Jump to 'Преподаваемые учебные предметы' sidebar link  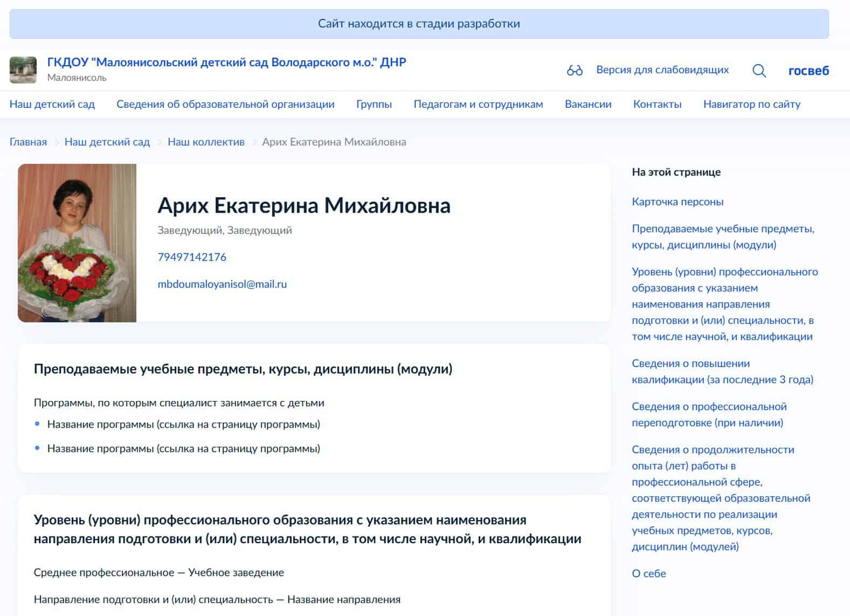(x=723, y=237)
